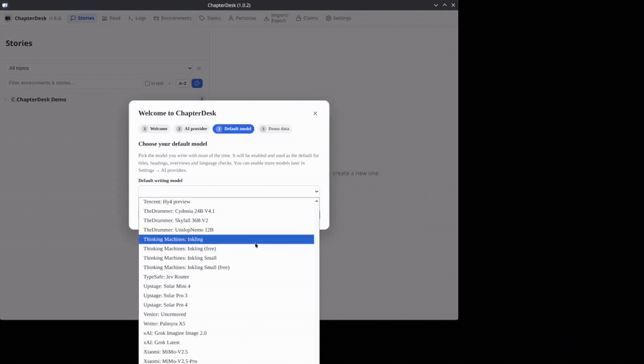
Task: Open Import/Export tab
Action: point(276,18)
